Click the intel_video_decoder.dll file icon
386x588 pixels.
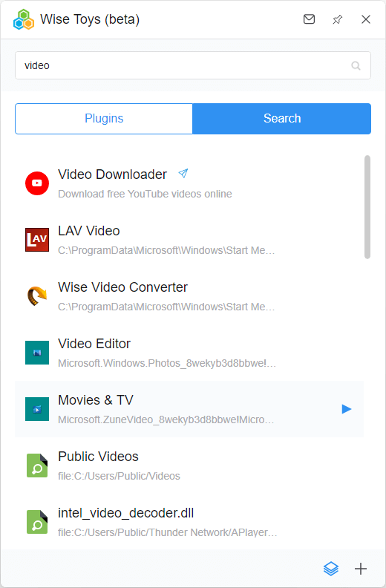point(37,522)
